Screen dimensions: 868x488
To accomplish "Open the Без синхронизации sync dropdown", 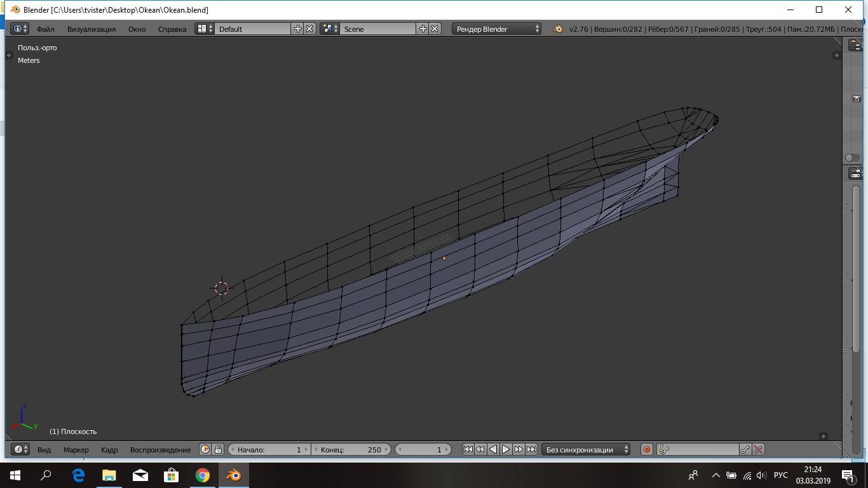I will [586, 449].
